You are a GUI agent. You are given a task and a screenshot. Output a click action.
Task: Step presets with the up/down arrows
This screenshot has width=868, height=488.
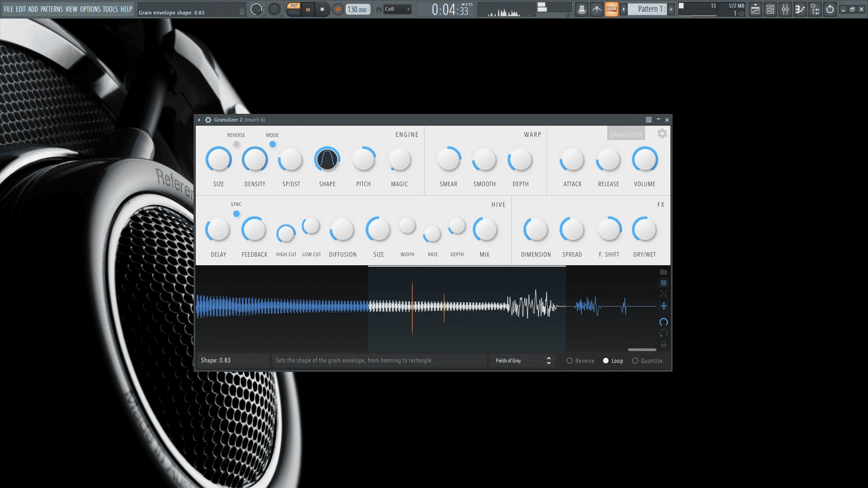point(548,361)
